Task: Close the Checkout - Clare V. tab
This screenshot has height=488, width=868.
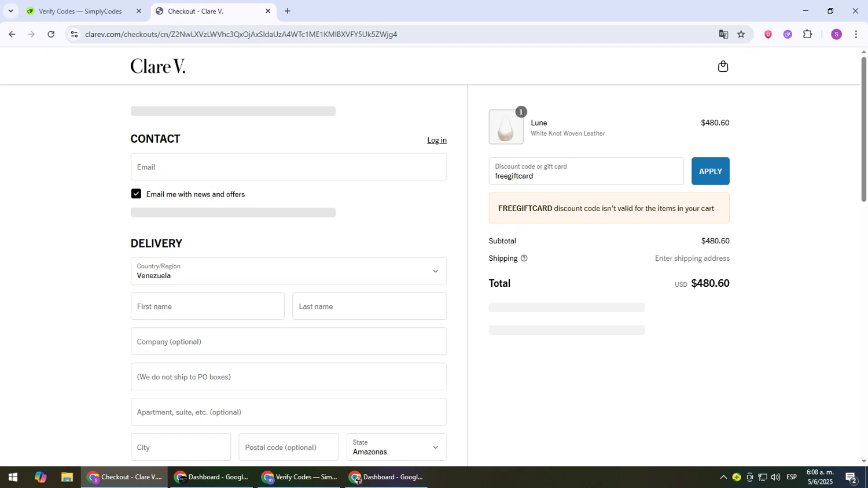Action: click(268, 11)
